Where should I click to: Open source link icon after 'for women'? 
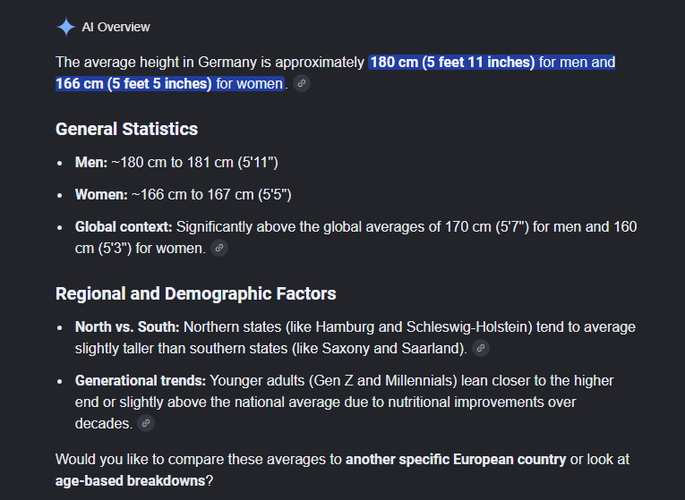point(302,83)
